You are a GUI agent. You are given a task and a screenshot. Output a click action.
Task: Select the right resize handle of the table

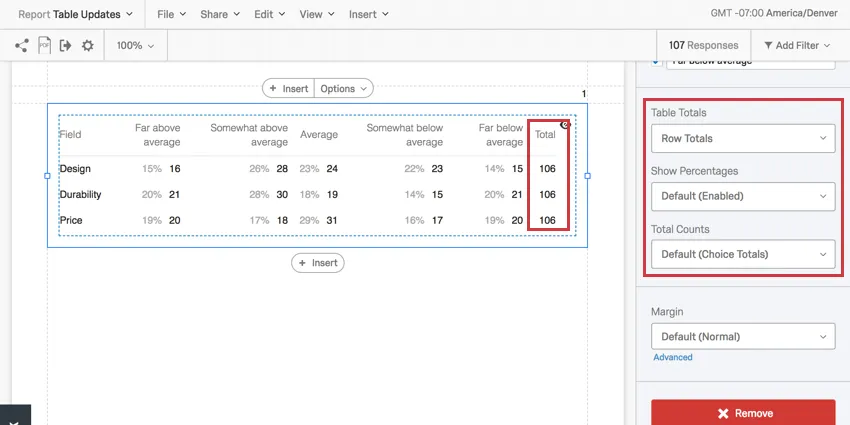click(587, 176)
